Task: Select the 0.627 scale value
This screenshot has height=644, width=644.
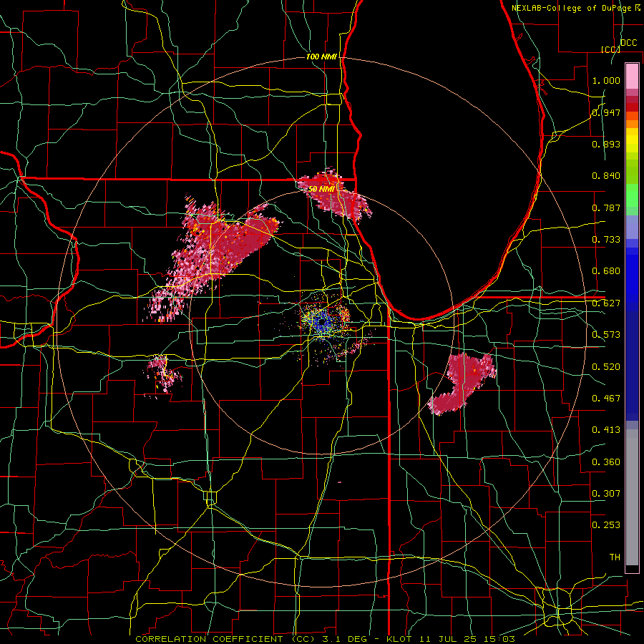Action: 606,303
